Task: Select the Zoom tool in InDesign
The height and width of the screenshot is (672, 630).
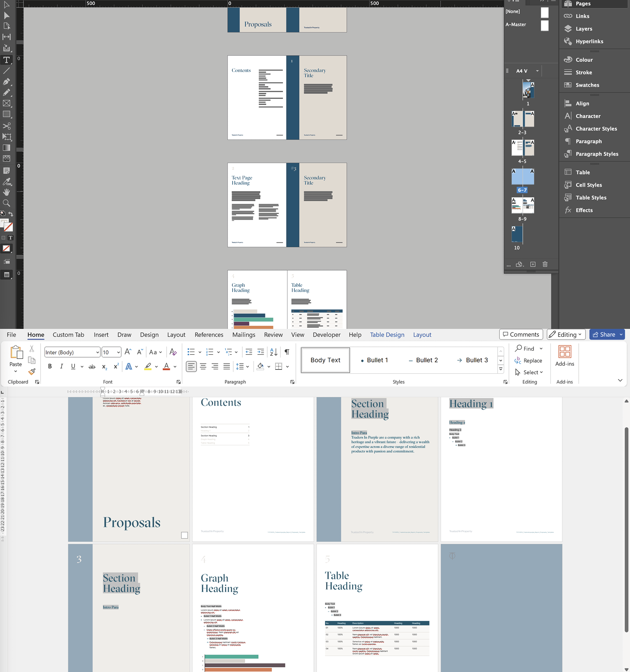Action: pos(7,203)
